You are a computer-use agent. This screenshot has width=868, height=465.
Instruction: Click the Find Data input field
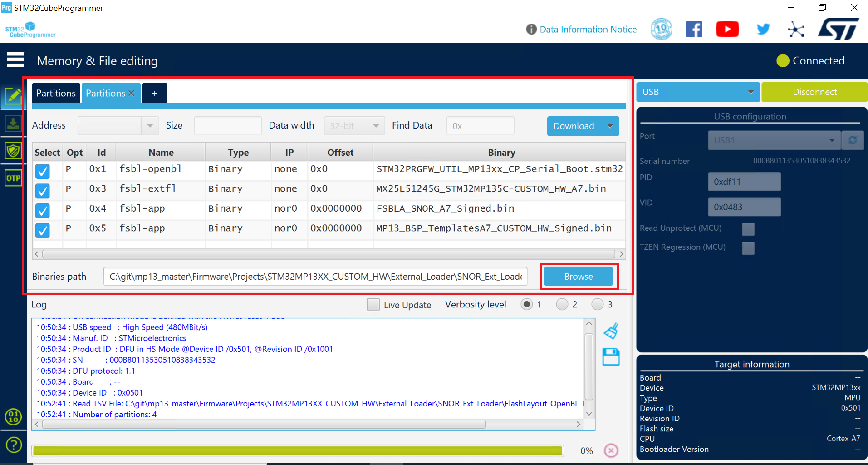[480, 126]
